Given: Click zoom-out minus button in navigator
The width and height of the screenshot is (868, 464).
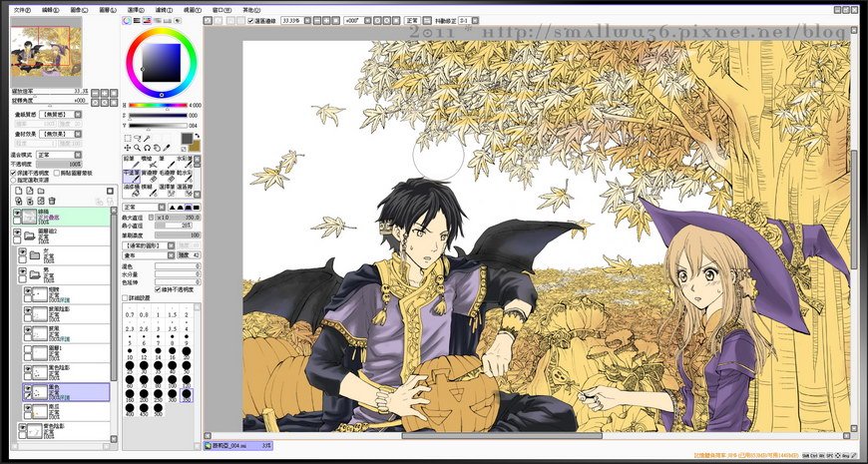Looking at the screenshot, I should point(95,93).
